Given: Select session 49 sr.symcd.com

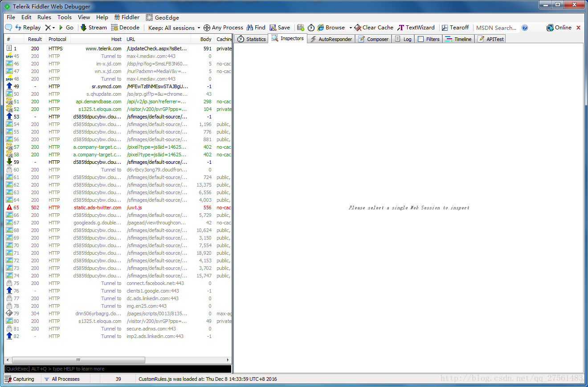Looking at the screenshot, I should pyautogui.click(x=118, y=86).
